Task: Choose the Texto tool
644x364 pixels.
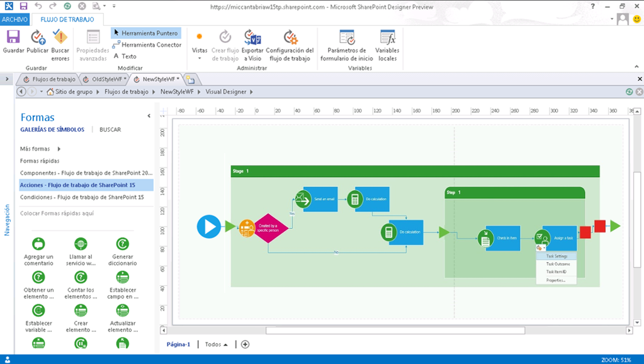Action: (x=125, y=56)
